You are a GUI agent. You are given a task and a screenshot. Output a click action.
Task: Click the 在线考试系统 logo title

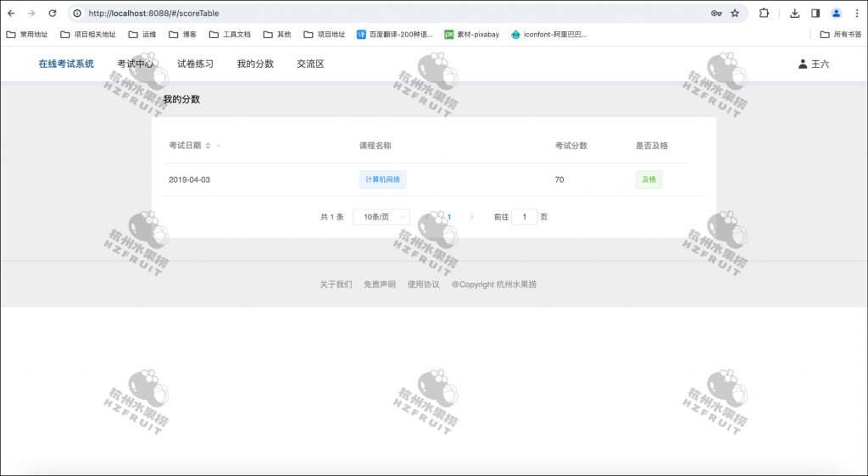(66, 64)
